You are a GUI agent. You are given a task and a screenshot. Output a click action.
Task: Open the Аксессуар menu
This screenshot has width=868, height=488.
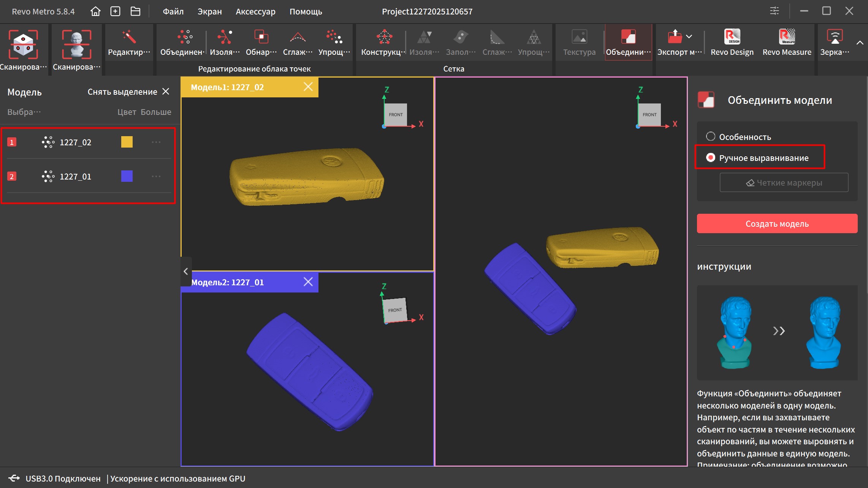point(255,11)
